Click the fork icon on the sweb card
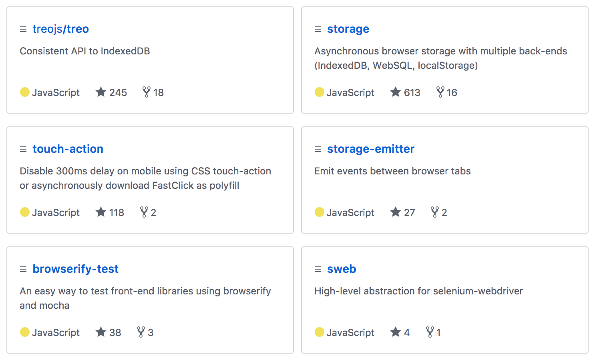The width and height of the screenshot is (603, 364). (430, 332)
